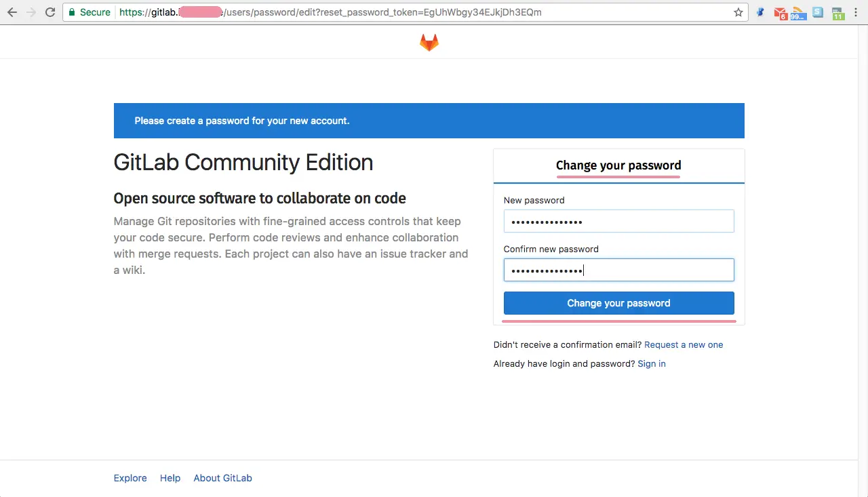Go back with browser back arrow
Screen dimensions: 868x497
click(12, 12)
